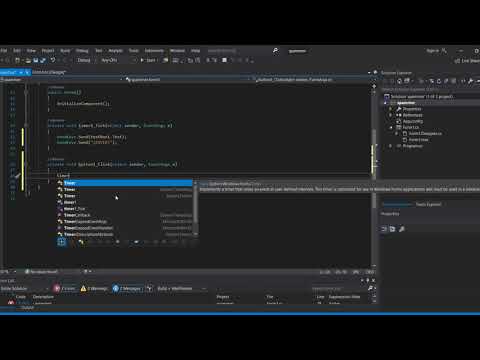
Task: Click the screwdriver quick actions icon in margin
Action: 17,176
